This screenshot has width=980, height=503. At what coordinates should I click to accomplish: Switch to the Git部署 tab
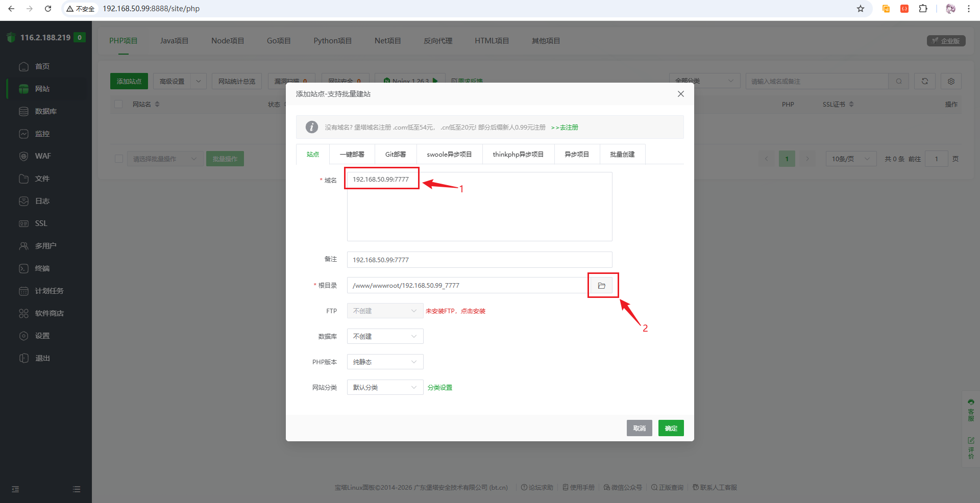click(x=396, y=154)
